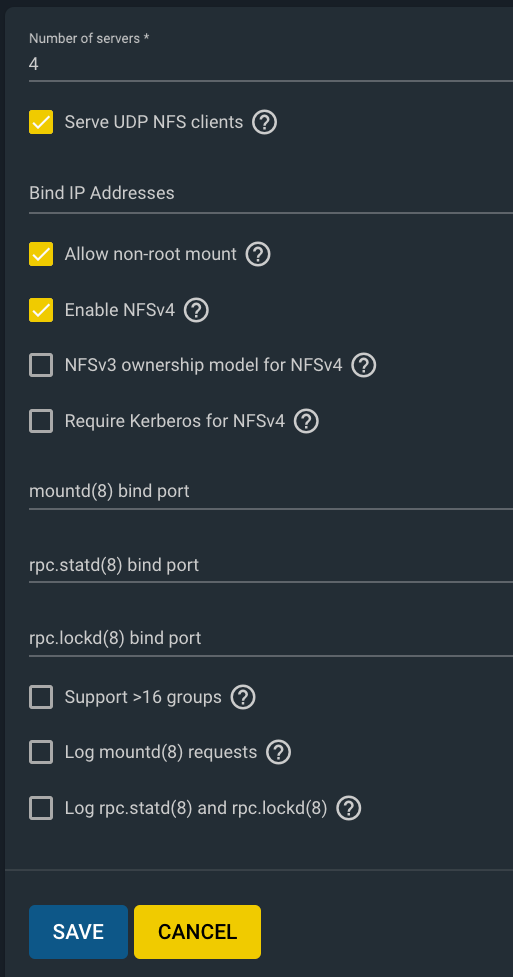This screenshot has width=513, height=977.
Task: Focus the Number of servers field
Action: coord(271,64)
